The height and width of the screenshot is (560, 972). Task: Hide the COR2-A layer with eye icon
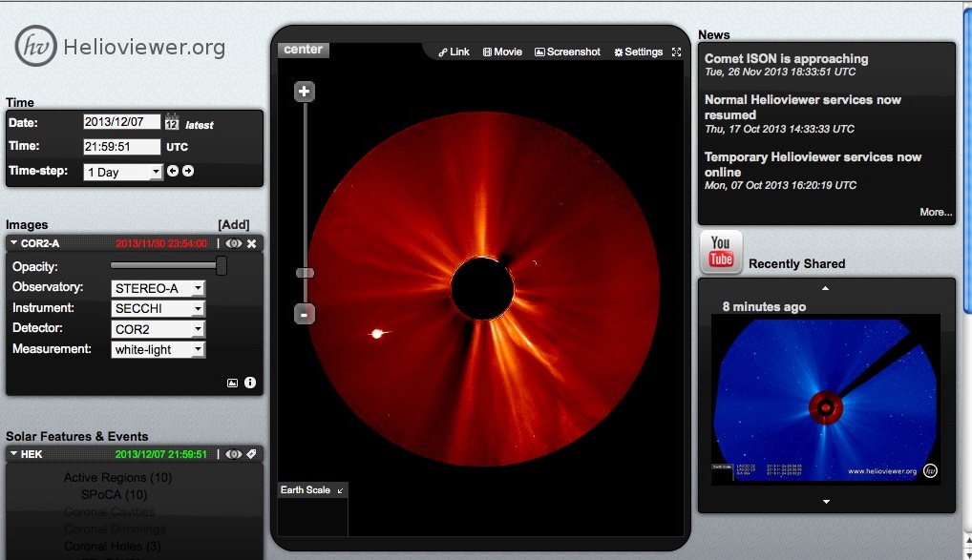233,243
